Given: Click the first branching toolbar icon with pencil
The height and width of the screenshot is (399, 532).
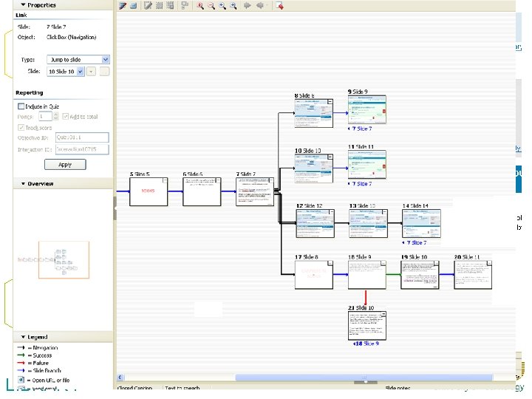Looking at the screenshot, I should (x=123, y=5).
